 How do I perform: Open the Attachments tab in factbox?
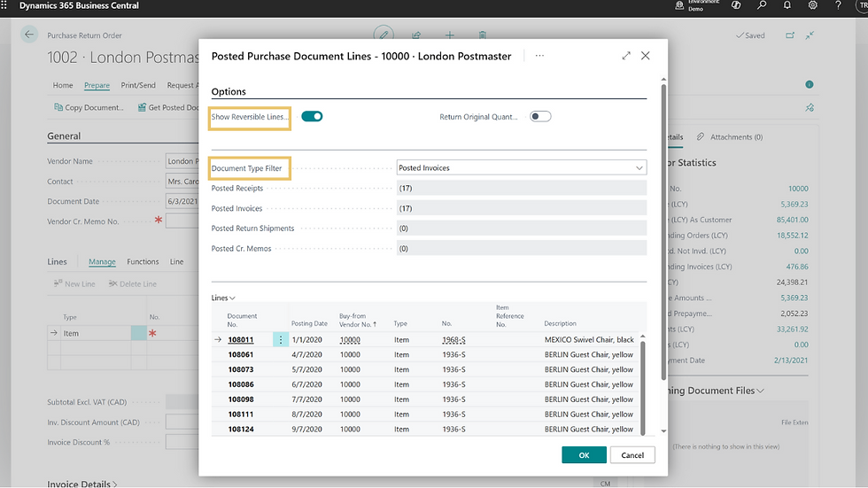(x=730, y=136)
